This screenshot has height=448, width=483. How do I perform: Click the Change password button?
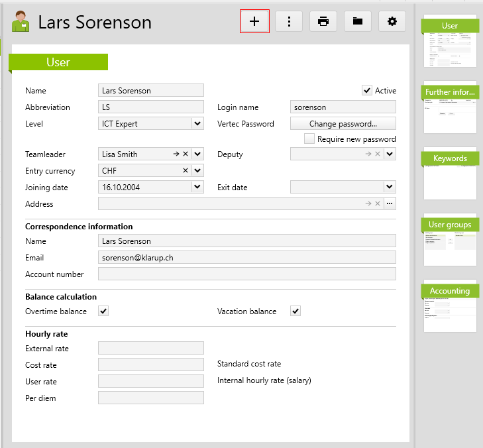coord(343,124)
